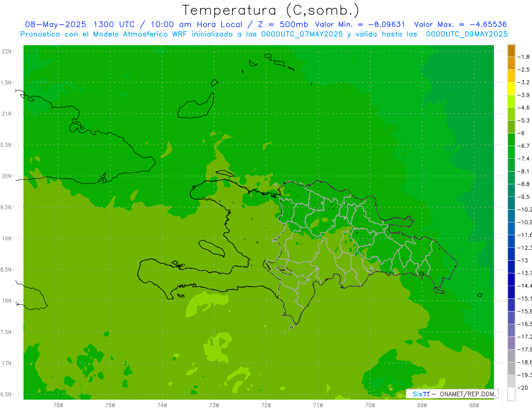The width and height of the screenshot is (532, 411).
Task: Click the '-15.1' legend value
Action: pyautogui.click(x=525, y=299)
